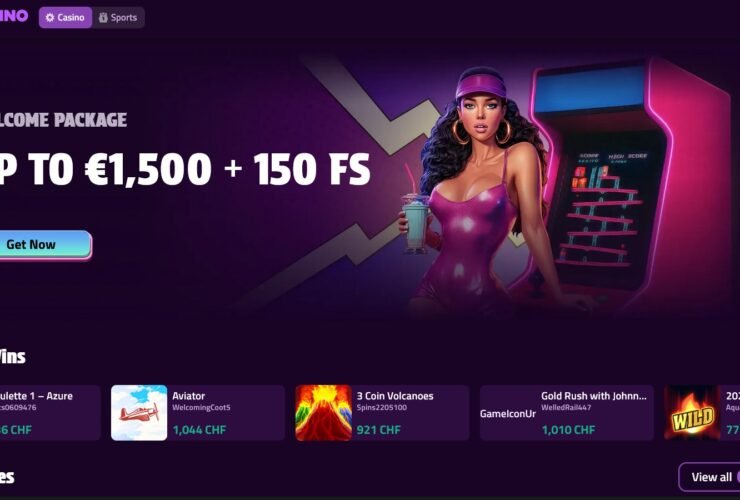
Task: Click the 1,010 CHF win amount
Action: [568, 430]
